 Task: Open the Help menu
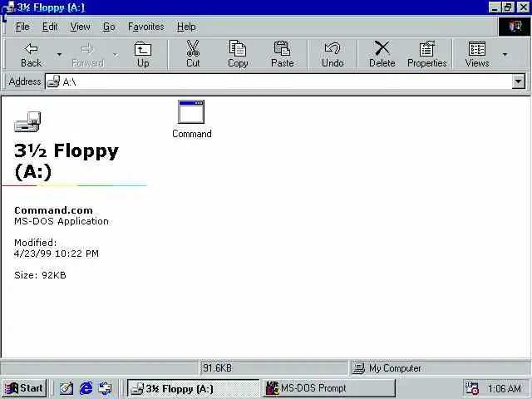click(x=186, y=27)
